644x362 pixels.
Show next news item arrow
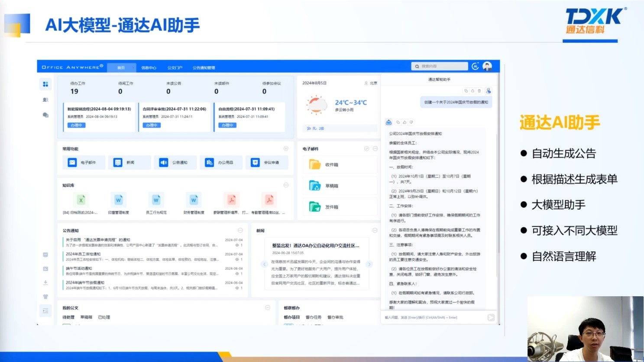369,264
